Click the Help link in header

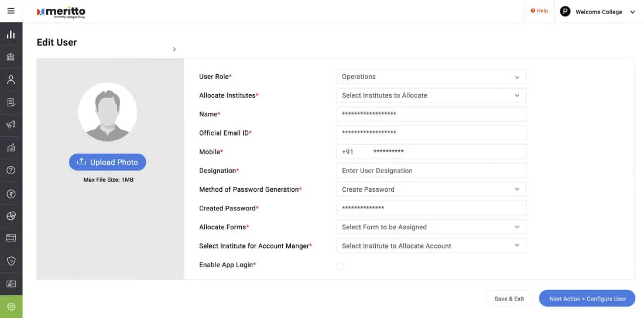pyautogui.click(x=539, y=11)
